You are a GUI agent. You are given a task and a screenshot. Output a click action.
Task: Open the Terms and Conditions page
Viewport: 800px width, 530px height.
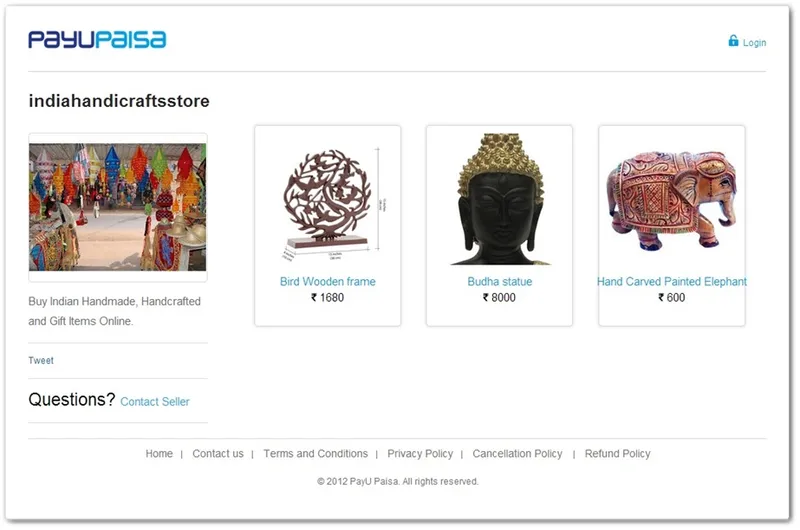coord(315,453)
